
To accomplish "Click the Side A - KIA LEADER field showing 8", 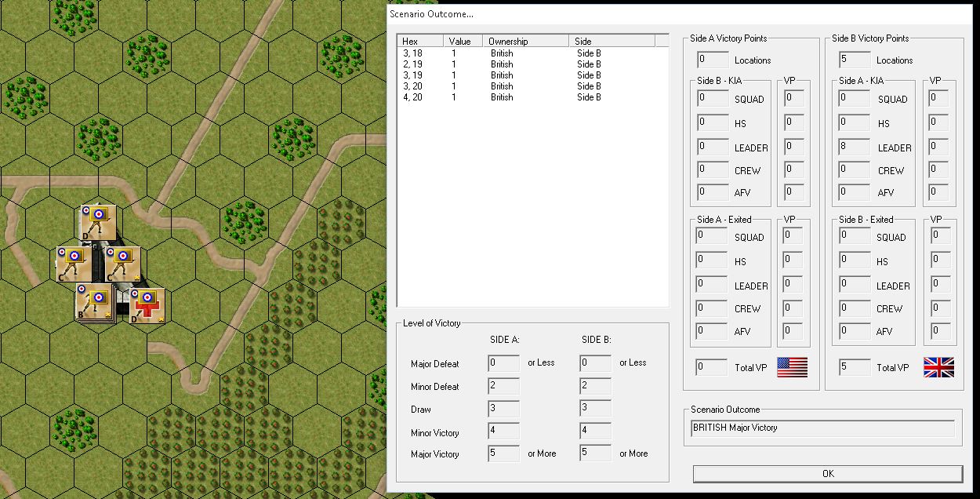I will pyautogui.click(x=855, y=147).
